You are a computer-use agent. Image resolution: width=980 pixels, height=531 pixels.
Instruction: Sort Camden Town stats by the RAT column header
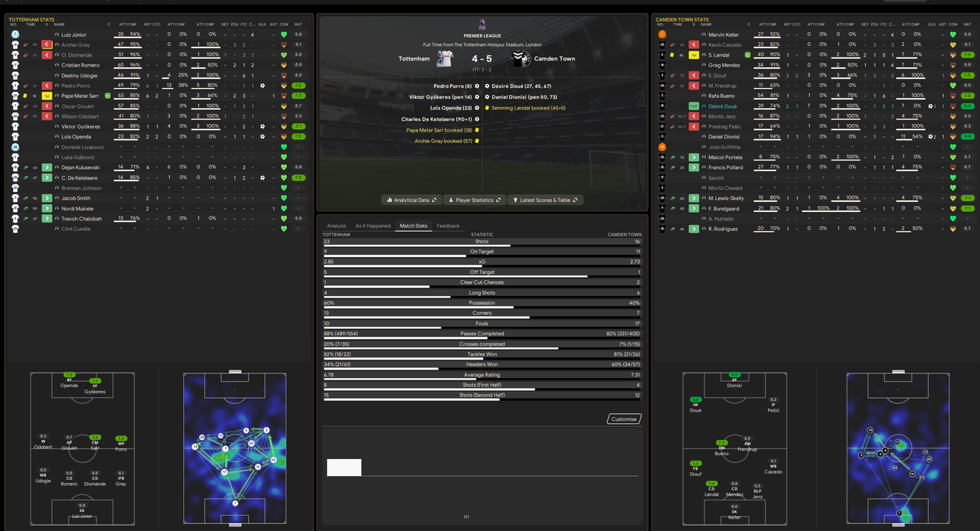coord(967,24)
